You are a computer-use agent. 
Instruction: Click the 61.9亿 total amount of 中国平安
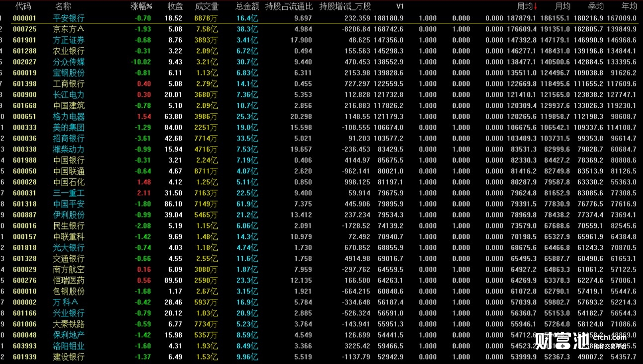pyautogui.click(x=247, y=204)
